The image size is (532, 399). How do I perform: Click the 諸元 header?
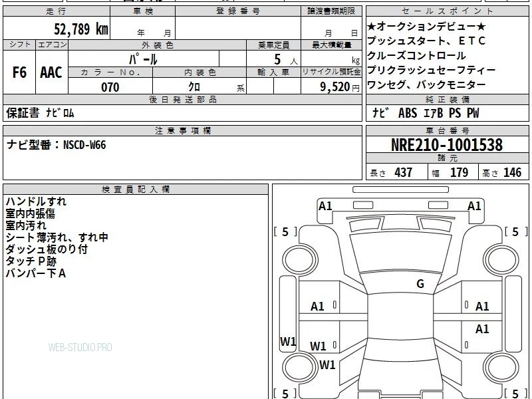coord(447,158)
